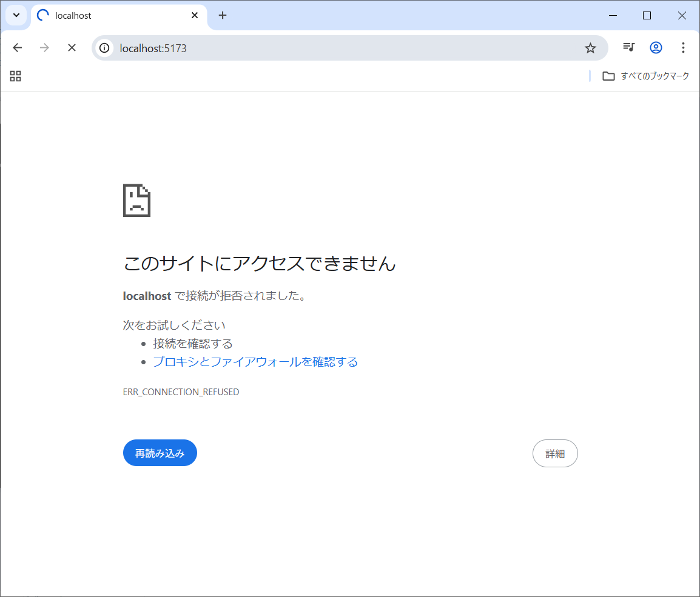
Task: Close the localhost tab
Action: pos(195,15)
